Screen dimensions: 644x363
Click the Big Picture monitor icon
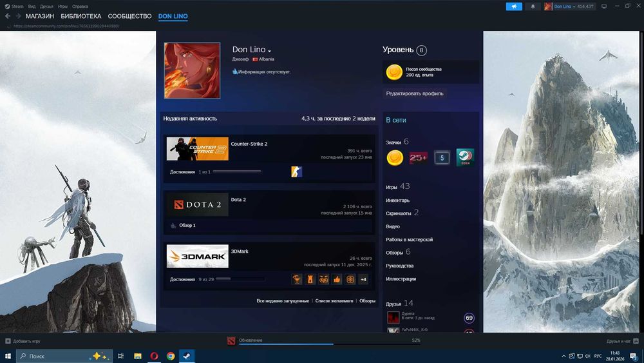(604, 6)
